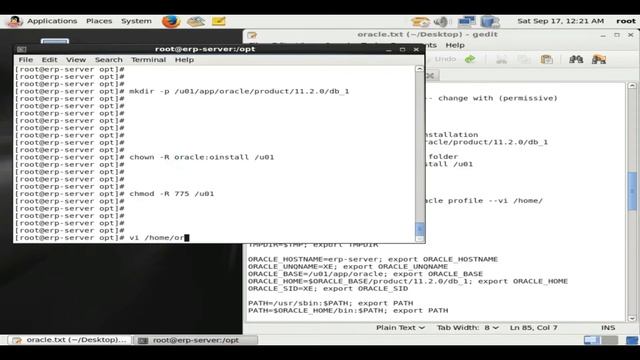Click the Paste clipboard icon in gedit
The image size is (640, 360).
pyautogui.click(x=547, y=60)
